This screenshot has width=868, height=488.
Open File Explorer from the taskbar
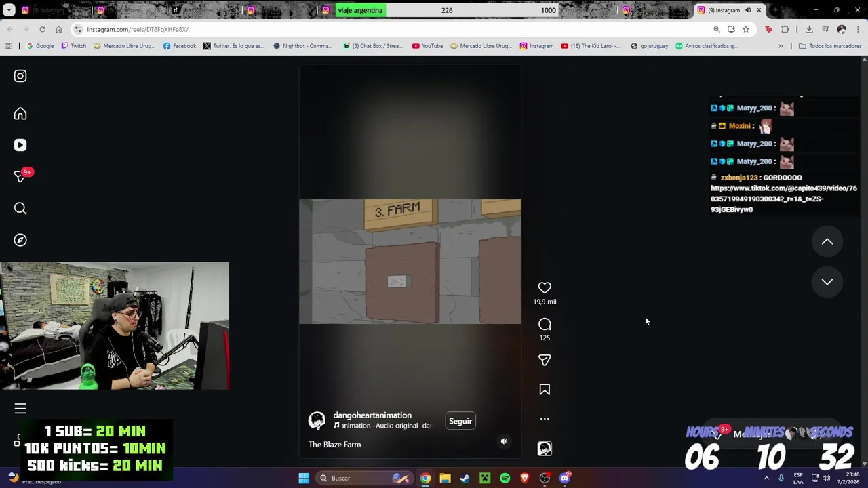tap(445, 478)
